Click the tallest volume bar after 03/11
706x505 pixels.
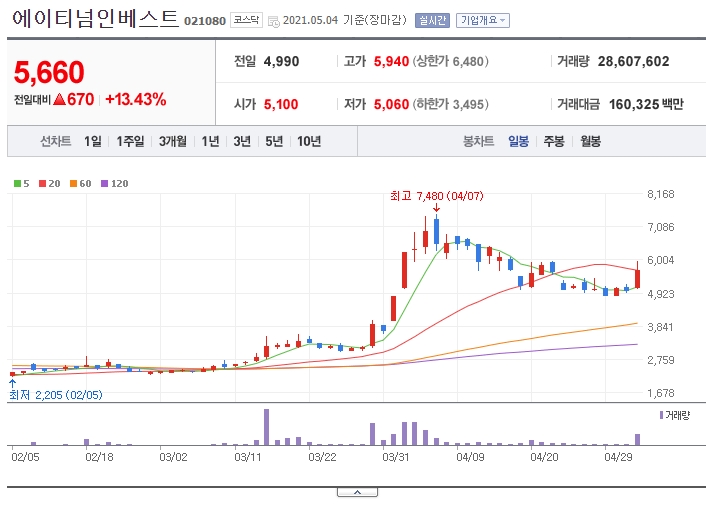point(267,427)
